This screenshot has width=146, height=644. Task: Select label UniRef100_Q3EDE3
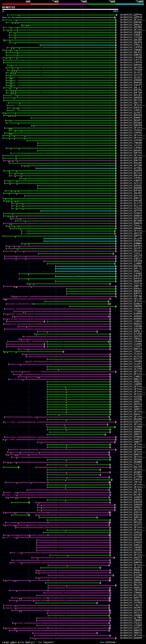point(131,35)
